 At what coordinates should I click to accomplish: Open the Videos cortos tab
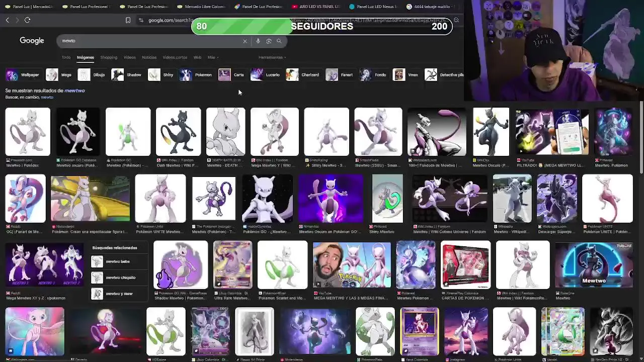(x=175, y=57)
